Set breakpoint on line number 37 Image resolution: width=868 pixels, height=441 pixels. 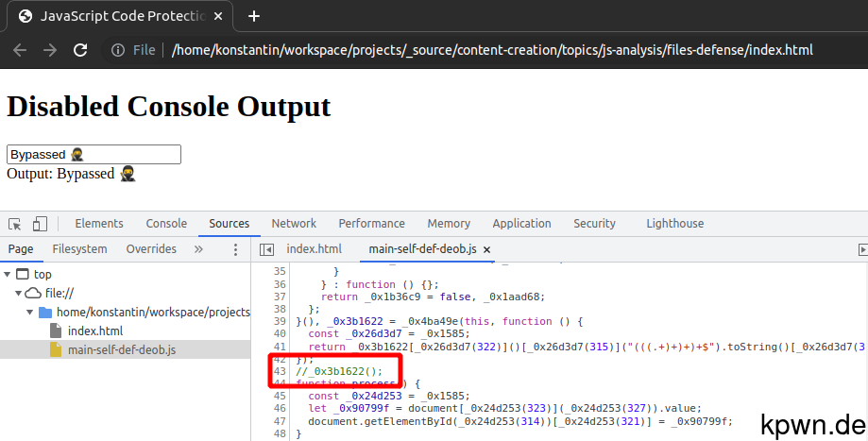coord(280,297)
